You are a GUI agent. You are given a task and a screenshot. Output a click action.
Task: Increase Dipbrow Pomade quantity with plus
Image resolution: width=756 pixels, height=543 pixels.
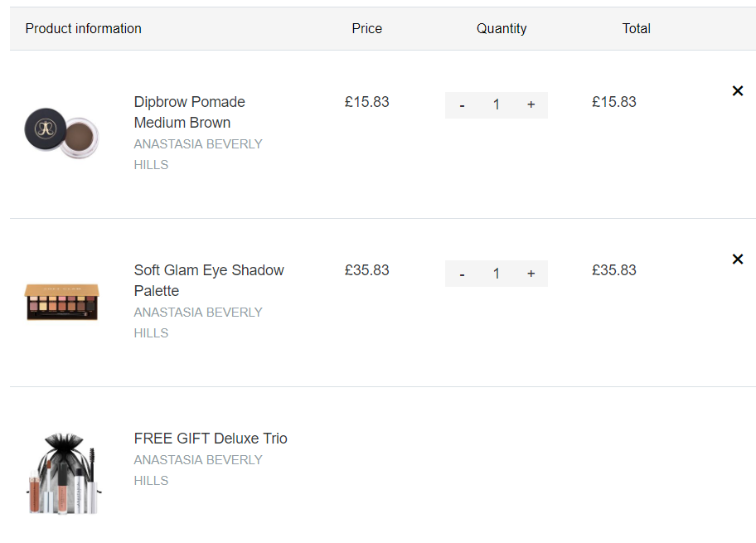pyautogui.click(x=531, y=105)
